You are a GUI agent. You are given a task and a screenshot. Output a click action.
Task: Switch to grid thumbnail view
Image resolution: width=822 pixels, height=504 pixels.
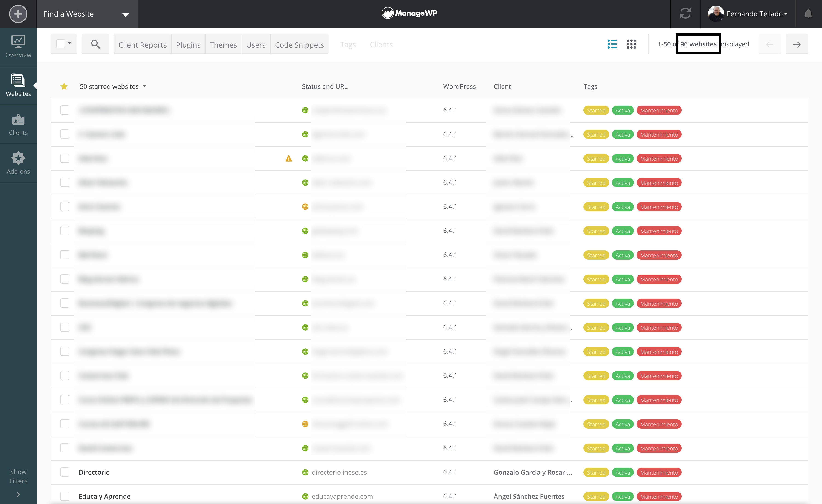[631, 44]
